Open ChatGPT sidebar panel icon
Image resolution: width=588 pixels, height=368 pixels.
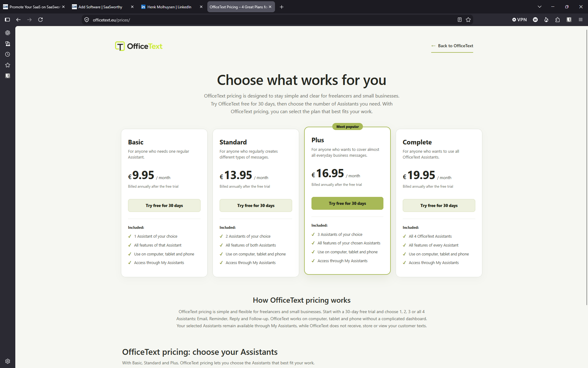pos(8,33)
